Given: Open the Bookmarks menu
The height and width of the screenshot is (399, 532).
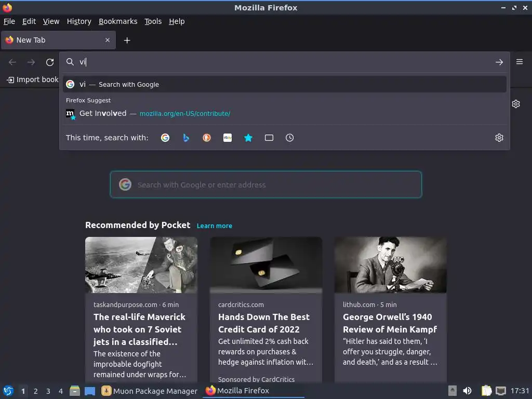Looking at the screenshot, I should (x=118, y=21).
